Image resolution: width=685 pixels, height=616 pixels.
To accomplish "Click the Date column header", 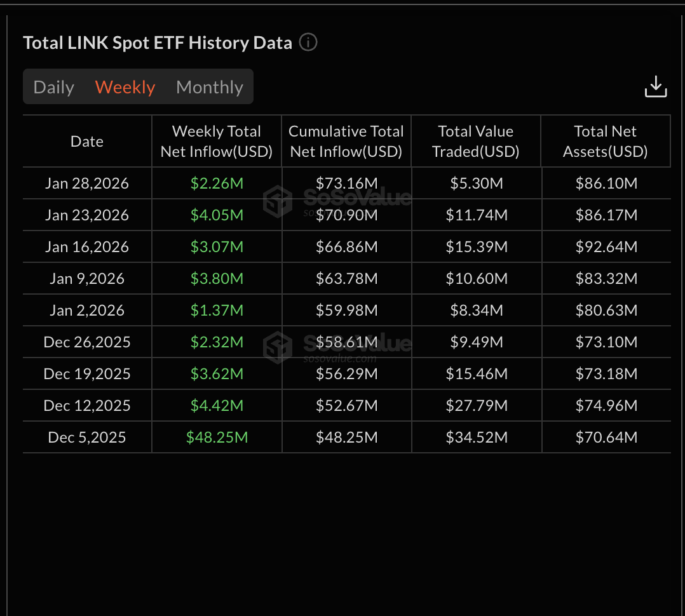I will point(86,141).
